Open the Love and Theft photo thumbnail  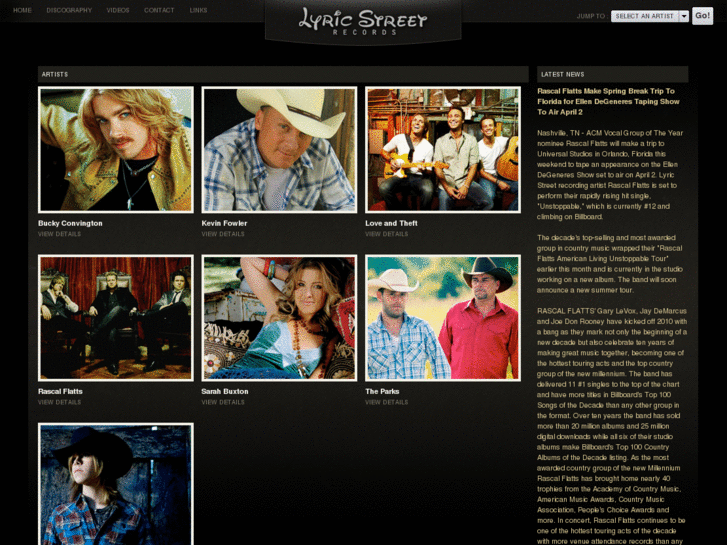click(443, 150)
